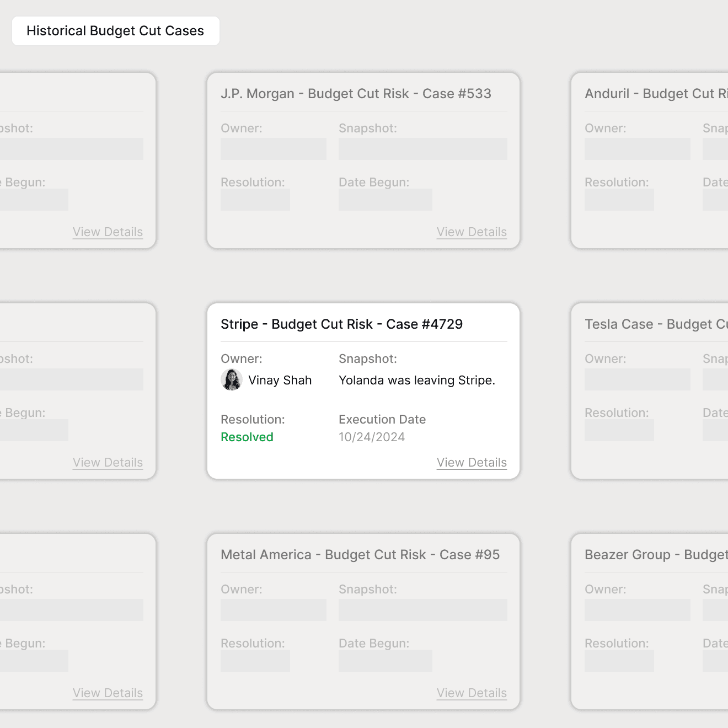728x728 pixels.
Task: Click Historical Budget Cut Cases heading
Action: pyautogui.click(x=115, y=31)
